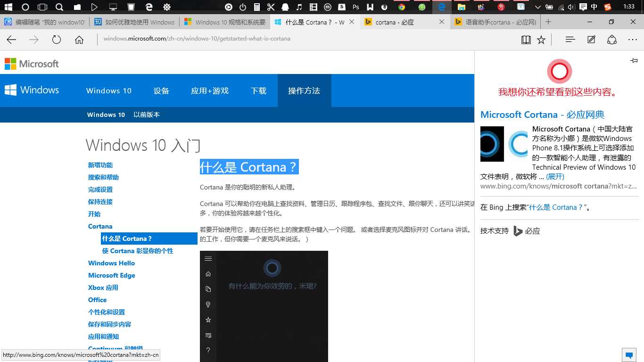Select '使 Cortana 彰显你的个性' sidebar item
This screenshot has height=362, width=644.
point(138,251)
